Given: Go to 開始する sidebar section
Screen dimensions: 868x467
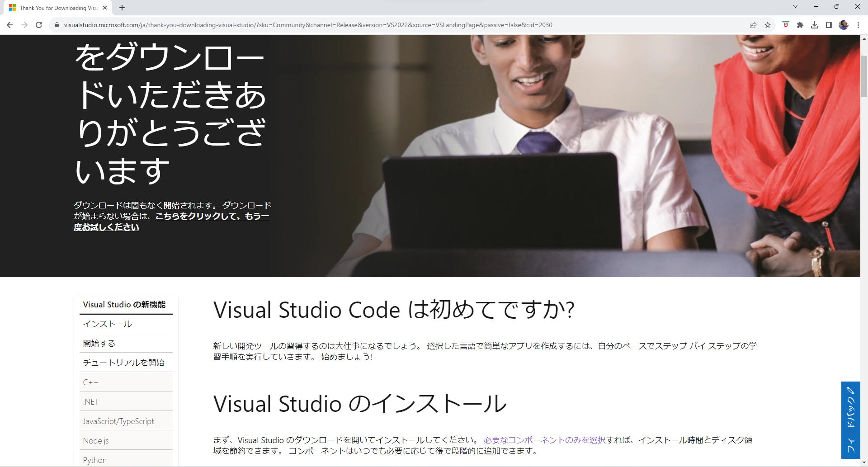Looking at the screenshot, I should pyautogui.click(x=126, y=343).
